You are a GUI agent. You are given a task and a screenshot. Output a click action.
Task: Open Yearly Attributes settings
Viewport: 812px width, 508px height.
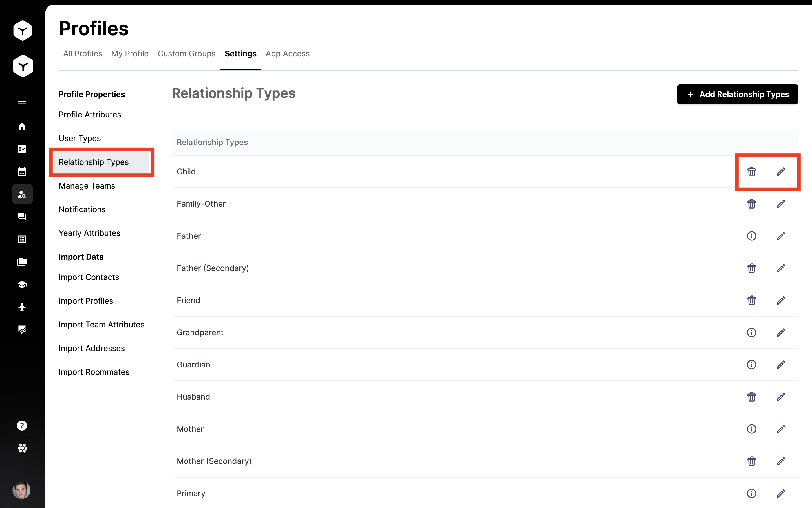click(90, 233)
